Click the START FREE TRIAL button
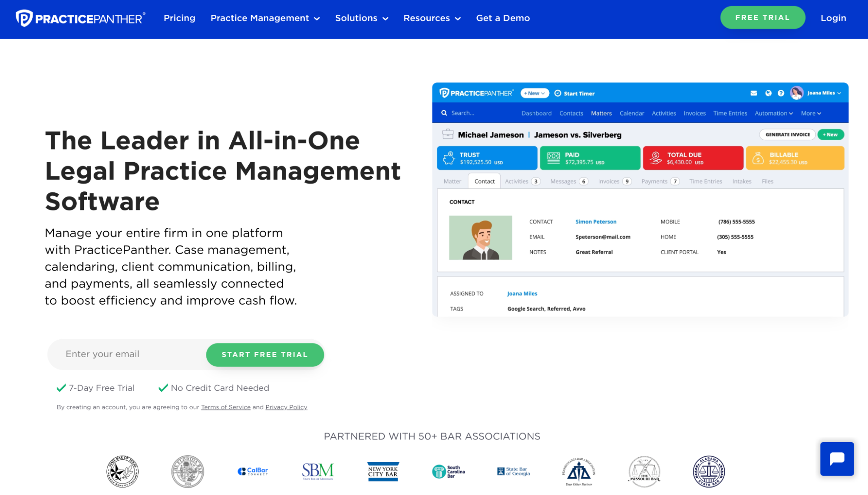The width and height of the screenshot is (868, 495). tap(265, 354)
